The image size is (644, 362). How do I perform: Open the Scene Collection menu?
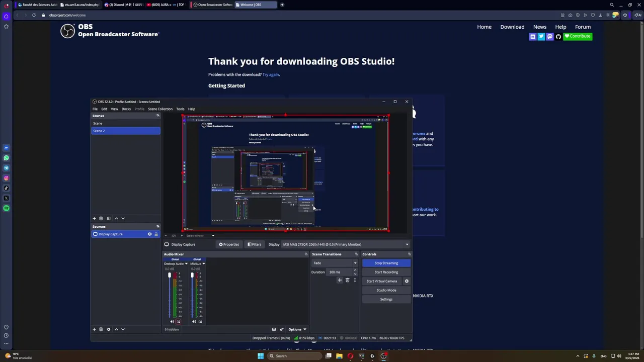(160, 109)
